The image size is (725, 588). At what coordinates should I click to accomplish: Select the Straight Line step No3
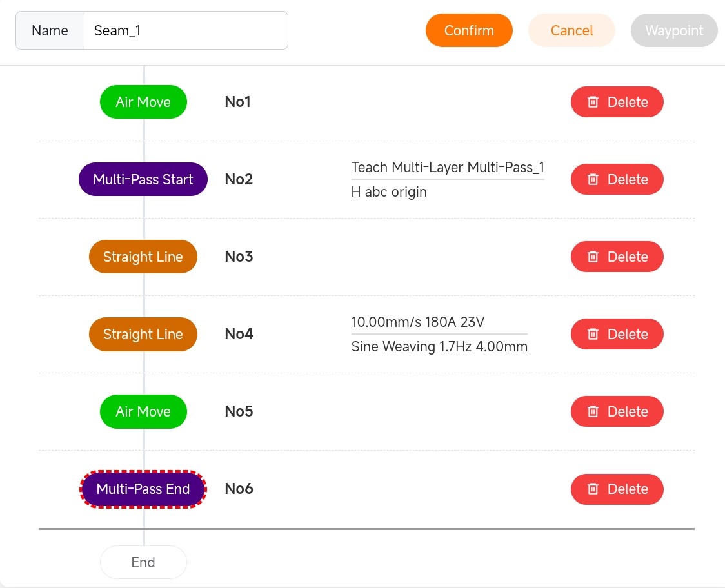(143, 257)
